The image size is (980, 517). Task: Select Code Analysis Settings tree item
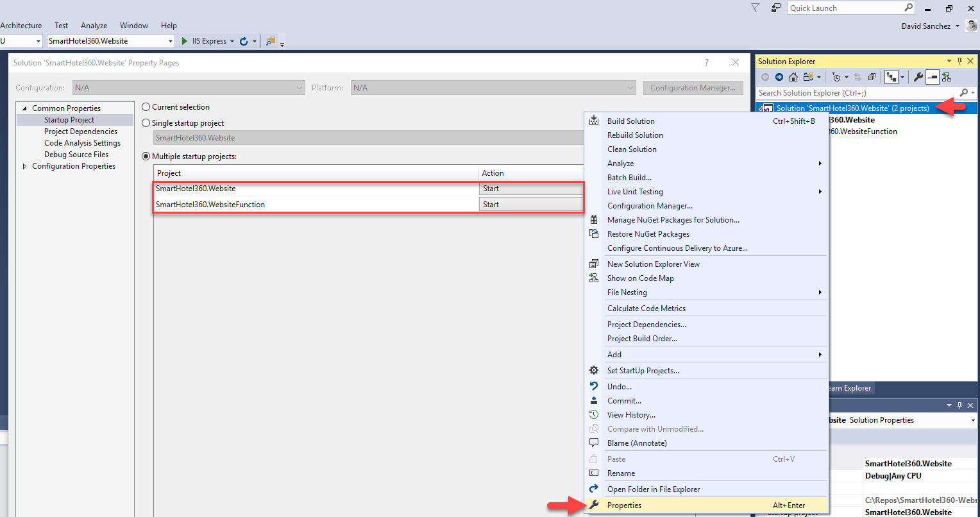click(x=82, y=143)
